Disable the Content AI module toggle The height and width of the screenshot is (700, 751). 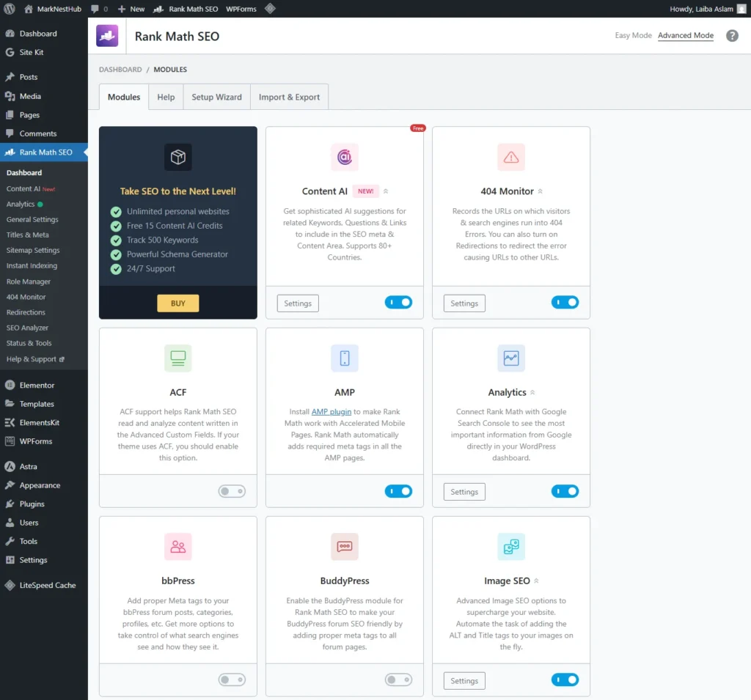pos(398,302)
